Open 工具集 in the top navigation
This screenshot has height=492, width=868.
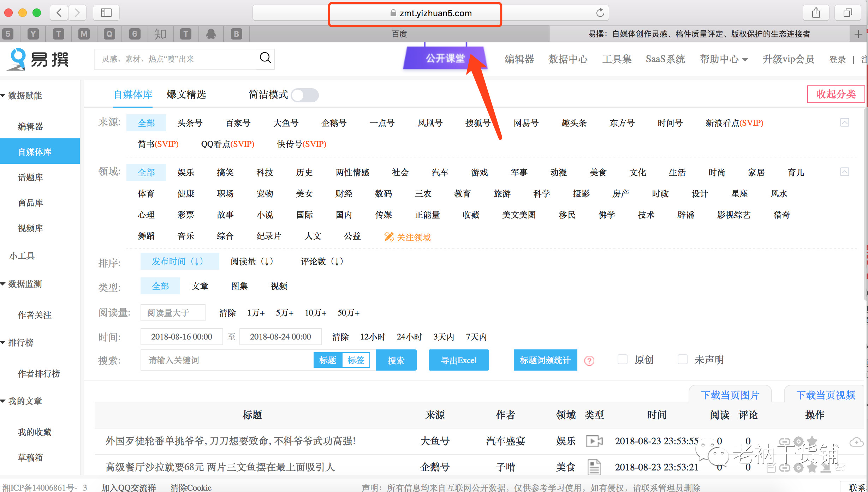[x=617, y=59]
